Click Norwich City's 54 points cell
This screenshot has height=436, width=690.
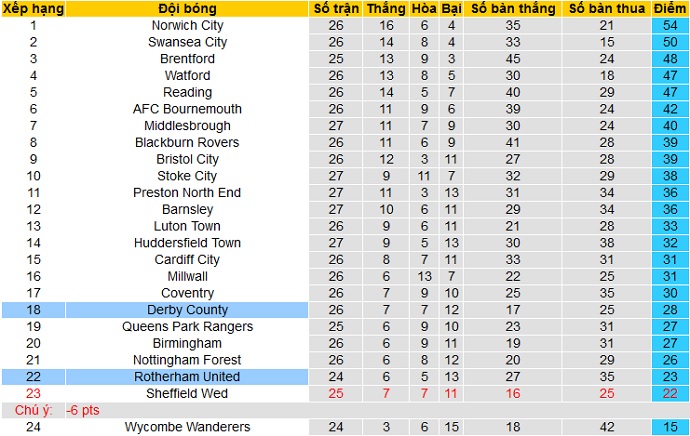pos(669,26)
